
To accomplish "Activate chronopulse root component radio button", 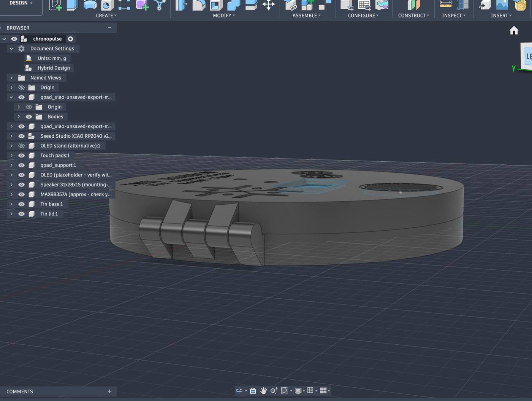I will [x=70, y=39].
